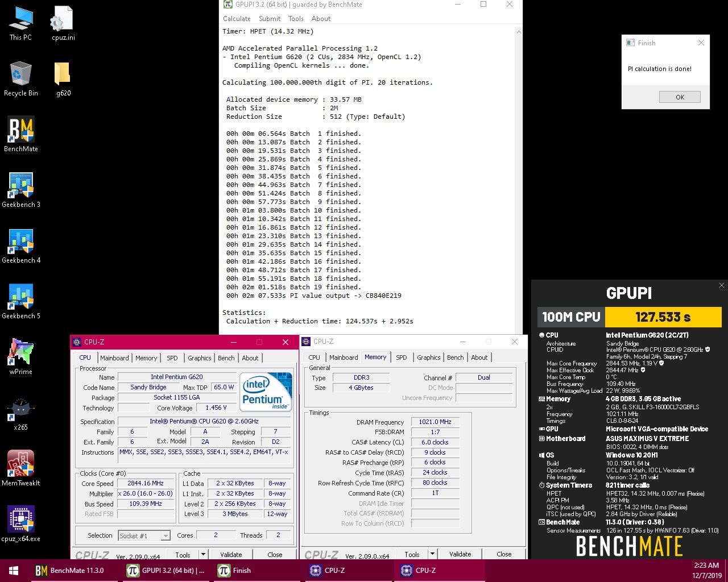Open GPUPI About menu
The height and width of the screenshot is (582, 728).
click(321, 19)
